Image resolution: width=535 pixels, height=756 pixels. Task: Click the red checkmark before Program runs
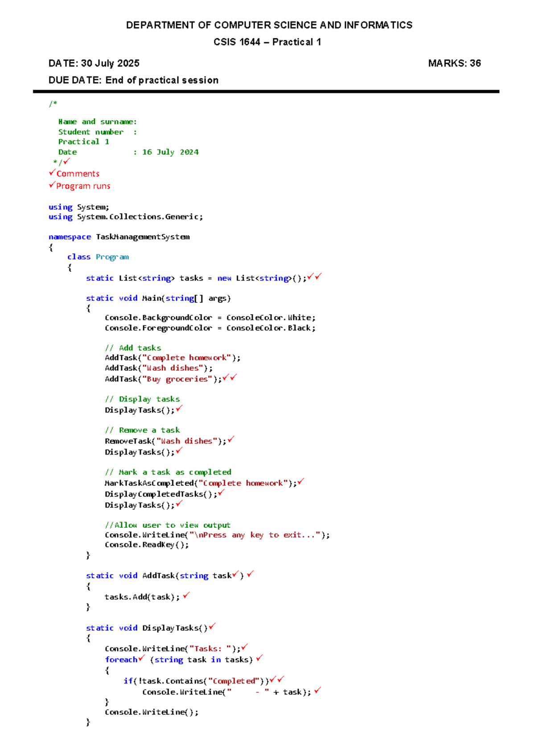(x=52, y=185)
